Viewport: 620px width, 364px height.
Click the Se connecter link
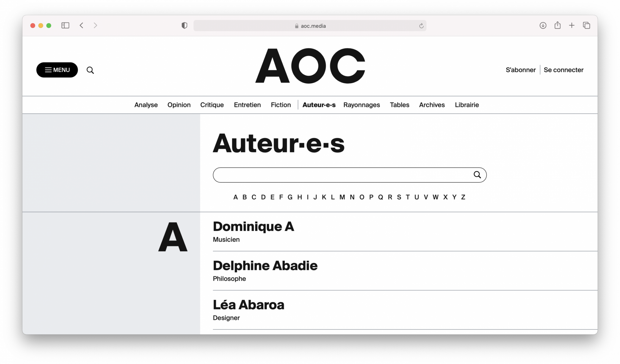tap(563, 70)
